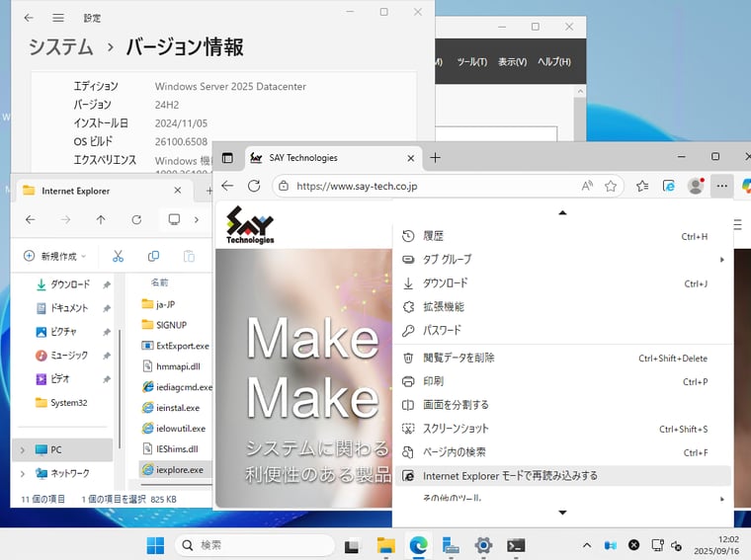Open a new tab in Edge
This screenshot has width=751, height=560.
(435, 158)
